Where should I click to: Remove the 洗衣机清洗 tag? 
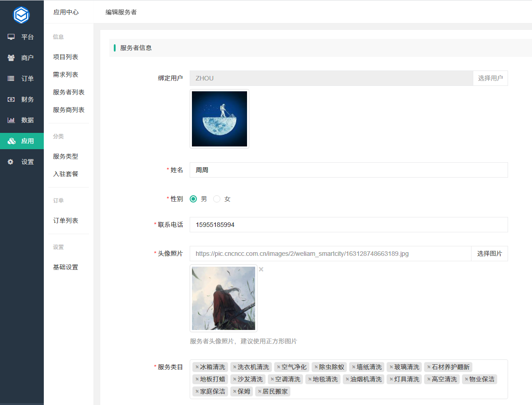click(234, 367)
